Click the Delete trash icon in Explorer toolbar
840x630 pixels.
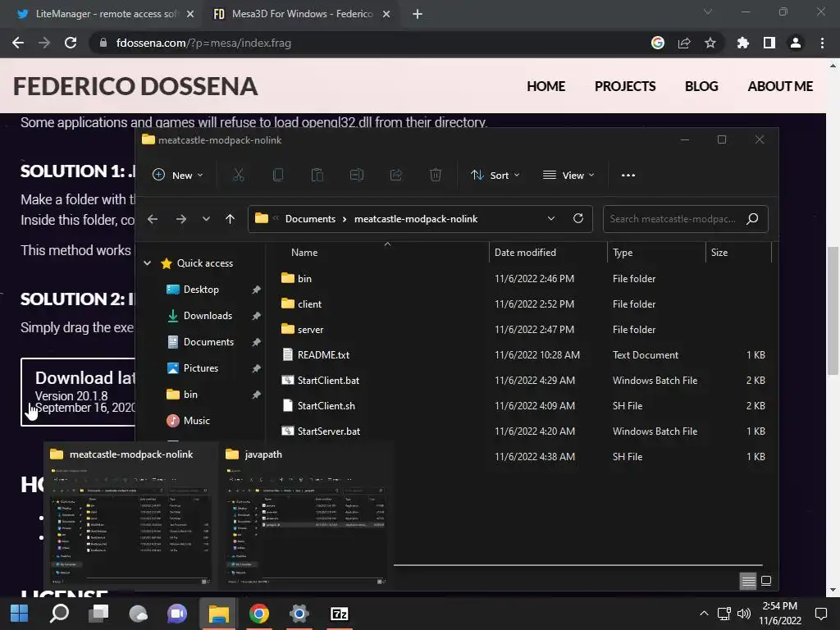(436, 176)
